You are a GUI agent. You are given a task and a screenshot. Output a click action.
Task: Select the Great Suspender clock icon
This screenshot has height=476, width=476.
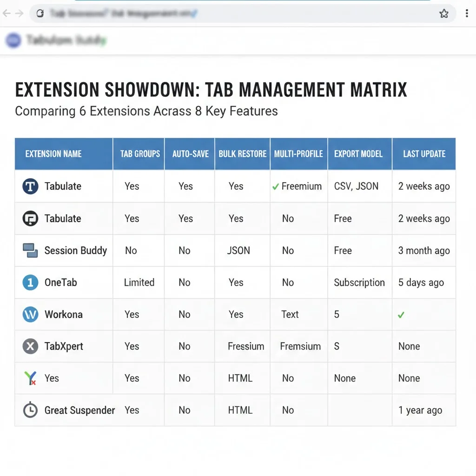pos(30,410)
